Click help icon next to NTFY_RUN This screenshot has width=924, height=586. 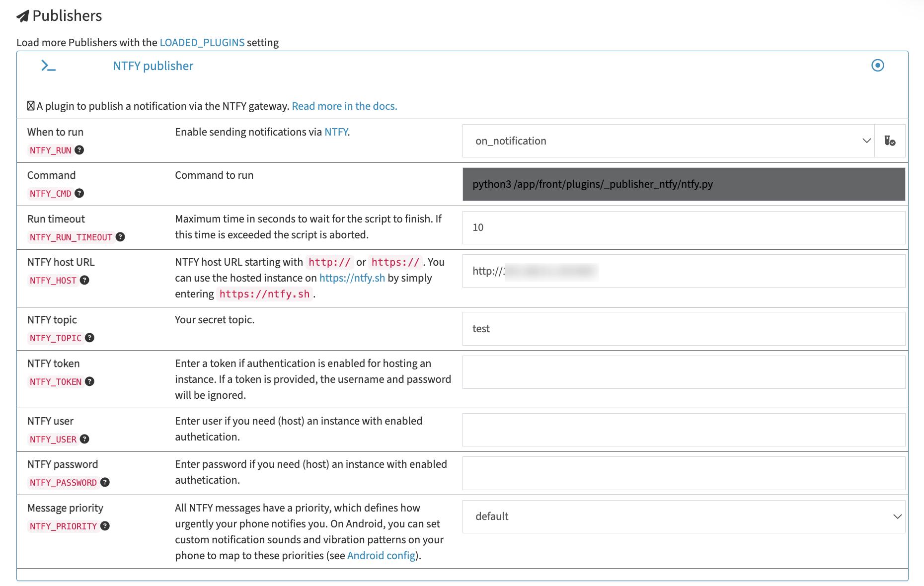click(79, 150)
